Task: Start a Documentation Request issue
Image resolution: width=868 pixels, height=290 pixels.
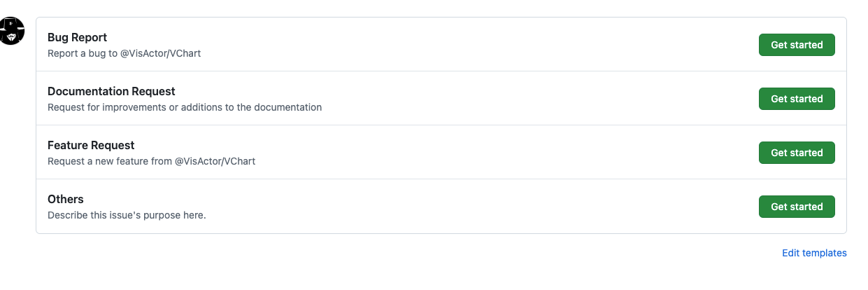Action: pos(796,99)
